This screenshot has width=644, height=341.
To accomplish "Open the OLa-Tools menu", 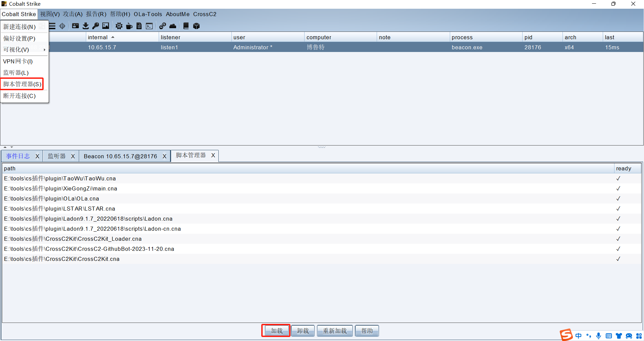I will click(x=148, y=14).
